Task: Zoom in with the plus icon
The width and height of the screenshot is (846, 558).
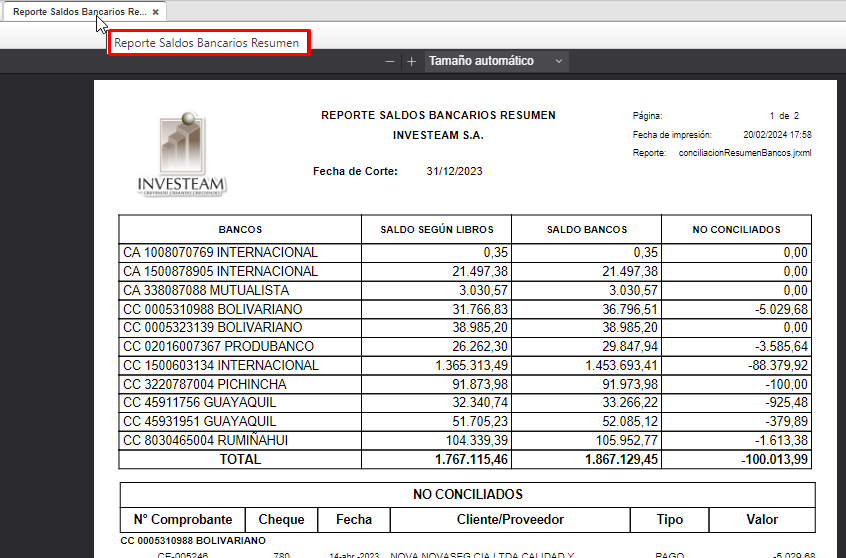Action: pyautogui.click(x=411, y=61)
